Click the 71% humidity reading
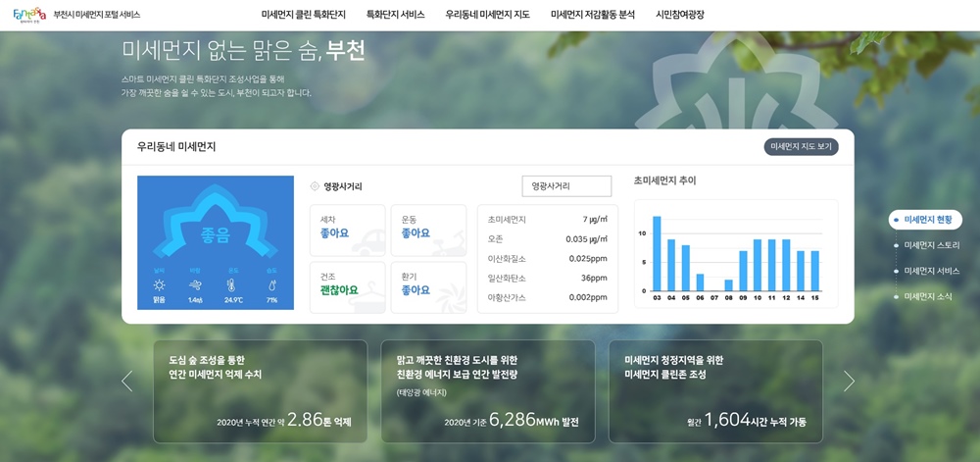 [x=271, y=300]
